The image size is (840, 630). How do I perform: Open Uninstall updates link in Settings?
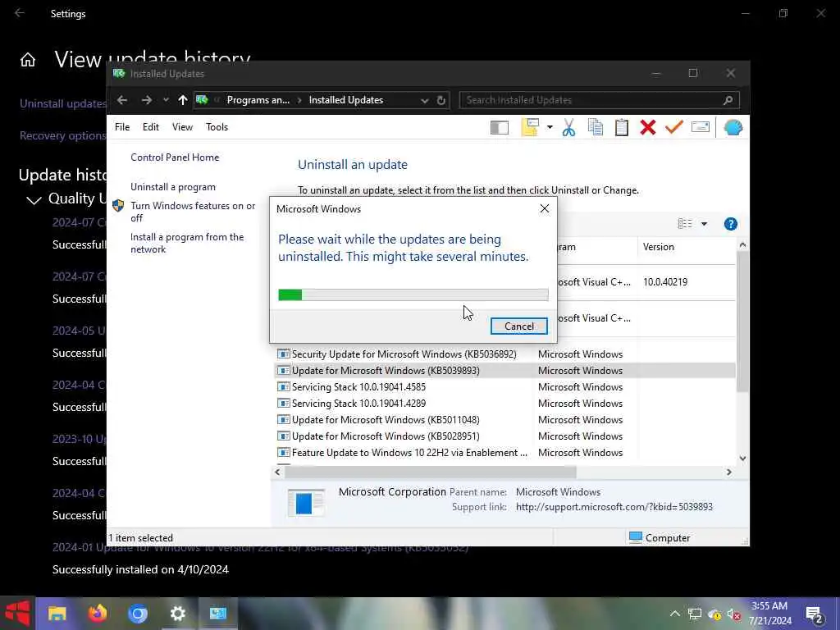(x=63, y=104)
